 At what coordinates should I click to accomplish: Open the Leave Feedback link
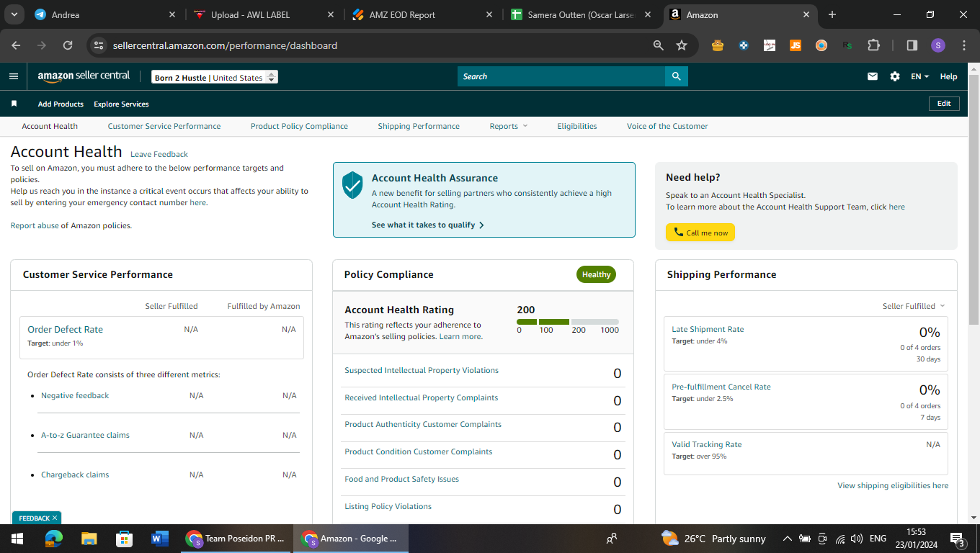159,154
